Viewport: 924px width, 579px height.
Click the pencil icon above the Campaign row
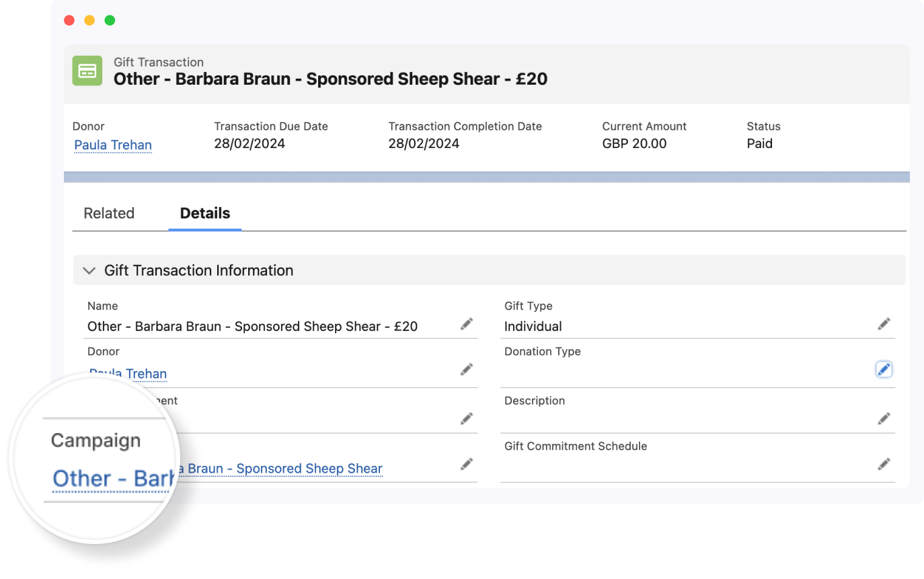click(x=467, y=419)
